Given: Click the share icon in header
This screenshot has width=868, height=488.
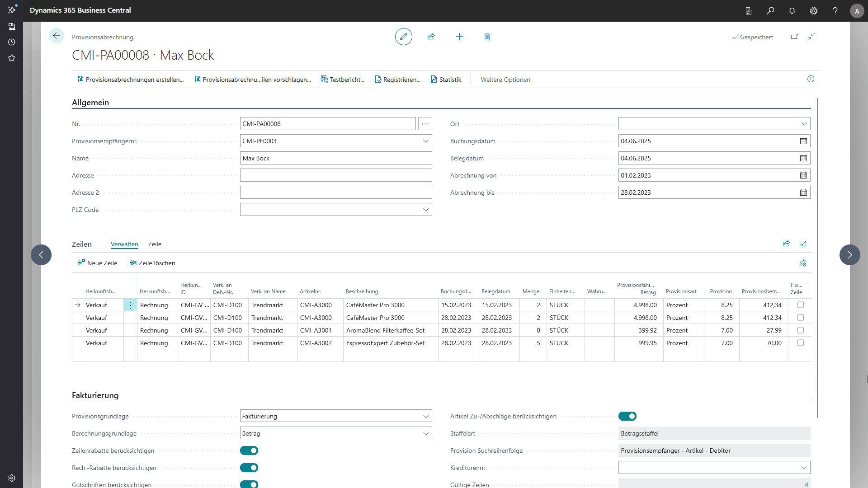Looking at the screenshot, I should click(x=431, y=37).
